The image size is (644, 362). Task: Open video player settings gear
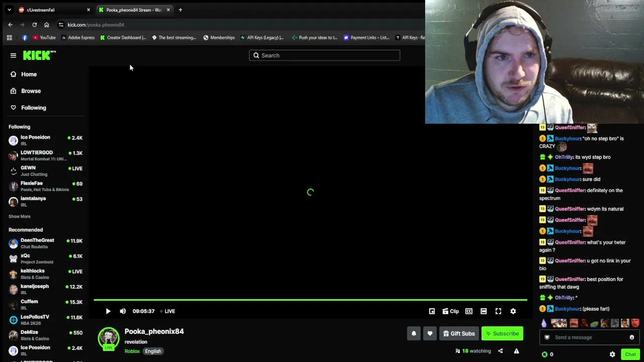click(x=513, y=311)
